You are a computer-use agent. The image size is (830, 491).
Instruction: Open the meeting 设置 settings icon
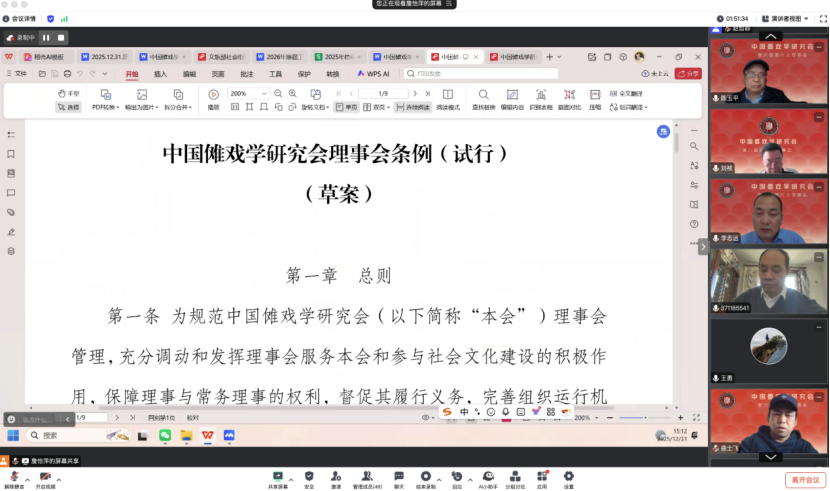(x=568, y=475)
